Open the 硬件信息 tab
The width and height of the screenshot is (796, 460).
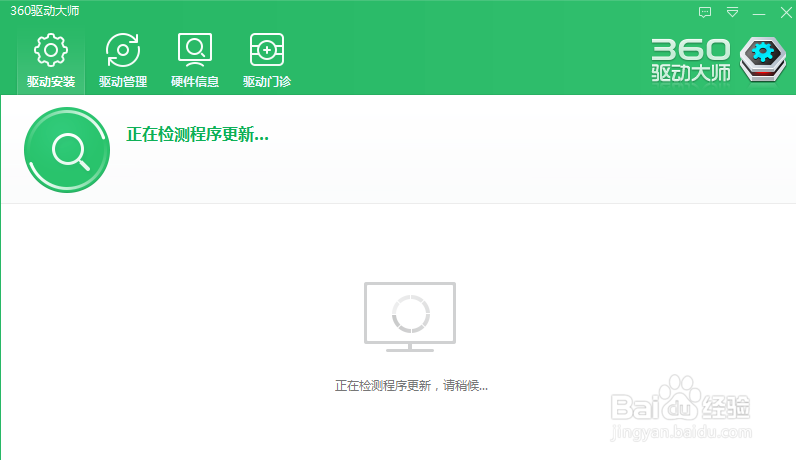point(195,61)
